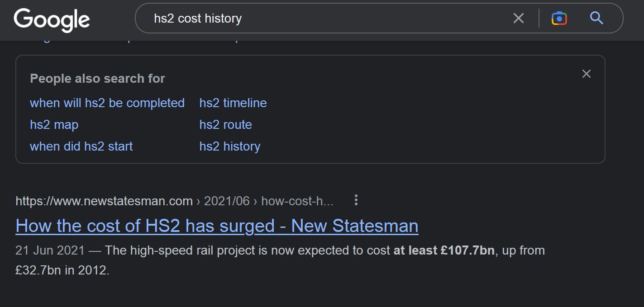Select the hs2 map suggestion
This screenshot has height=307, width=644.
54,125
